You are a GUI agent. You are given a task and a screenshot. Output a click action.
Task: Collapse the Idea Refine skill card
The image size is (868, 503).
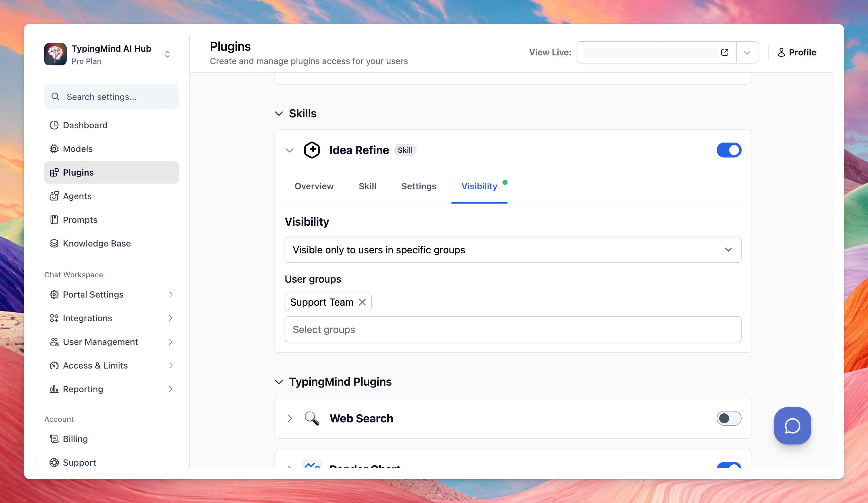coord(290,150)
